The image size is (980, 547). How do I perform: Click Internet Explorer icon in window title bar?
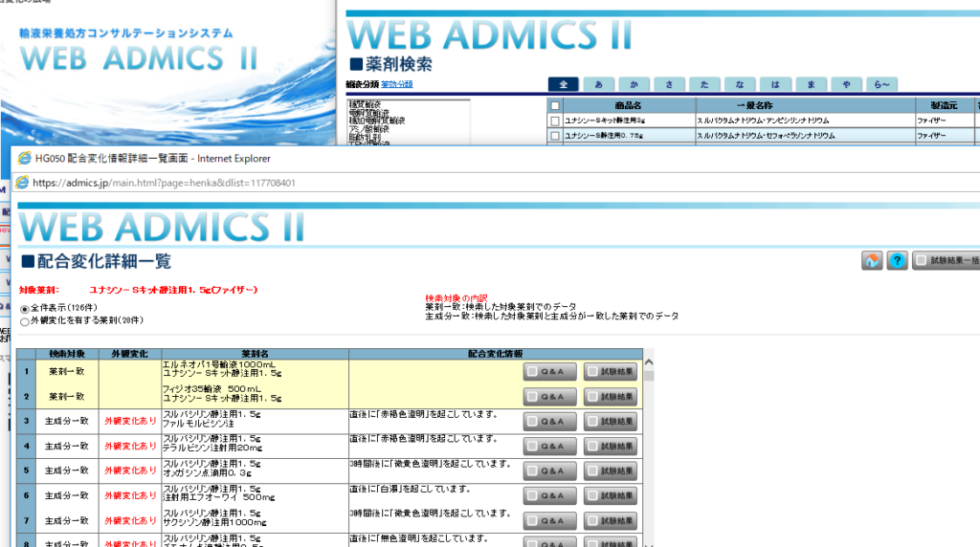click(x=24, y=158)
